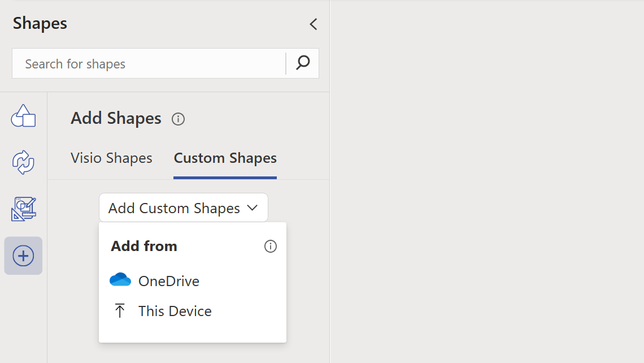
Task: Select the Custom Shapes tab
Action: tap(225, 158)
